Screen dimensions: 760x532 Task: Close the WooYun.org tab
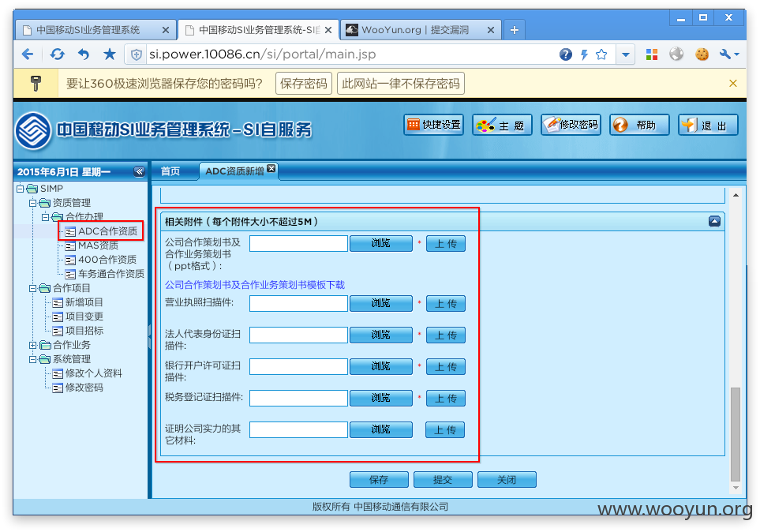[491, 30]
